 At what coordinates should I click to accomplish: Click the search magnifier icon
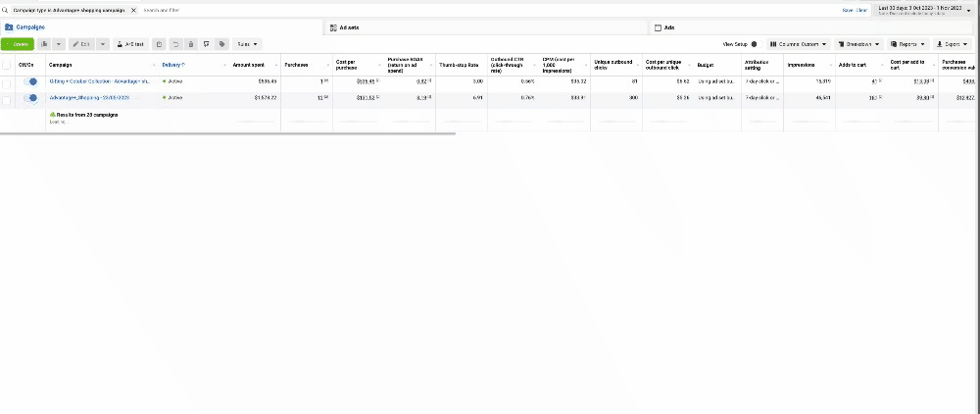5,10
